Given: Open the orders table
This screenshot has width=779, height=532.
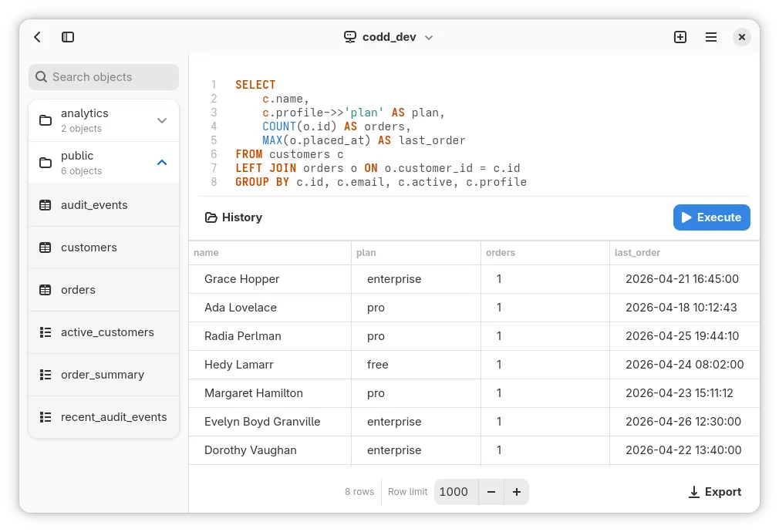Looking at the screenshot, I should pos(104,290).
